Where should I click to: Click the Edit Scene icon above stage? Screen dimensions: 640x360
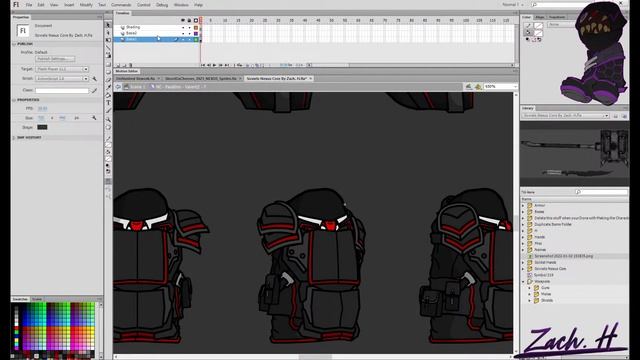pos(469,87)
